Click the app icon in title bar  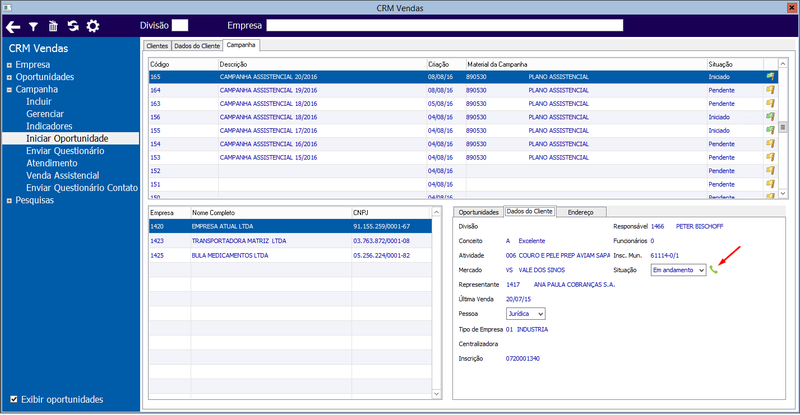coord(7,8)
